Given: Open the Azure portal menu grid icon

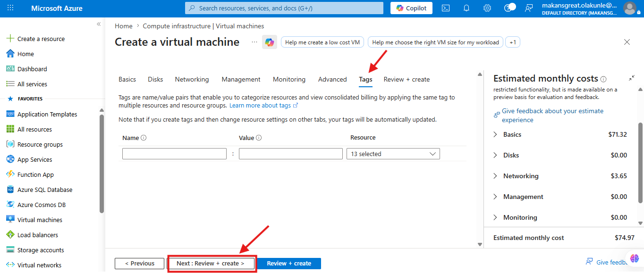Looking at the screenshot, I should click(10, 8).
